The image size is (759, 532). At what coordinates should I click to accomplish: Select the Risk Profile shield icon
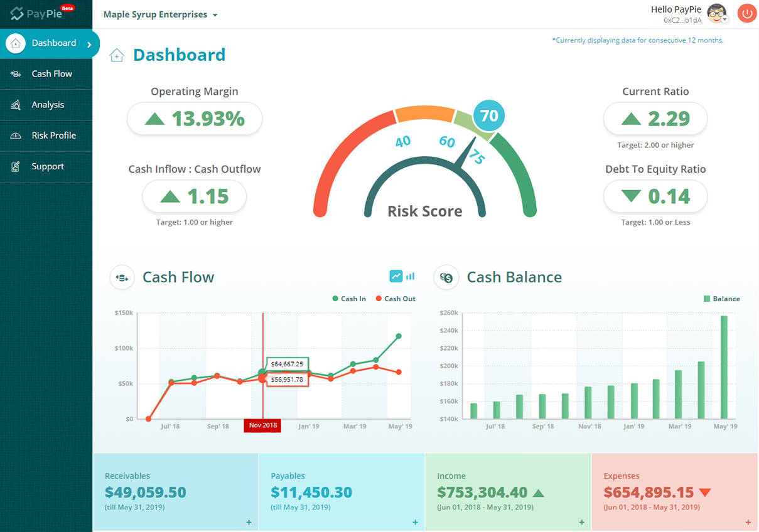(16, 136)
